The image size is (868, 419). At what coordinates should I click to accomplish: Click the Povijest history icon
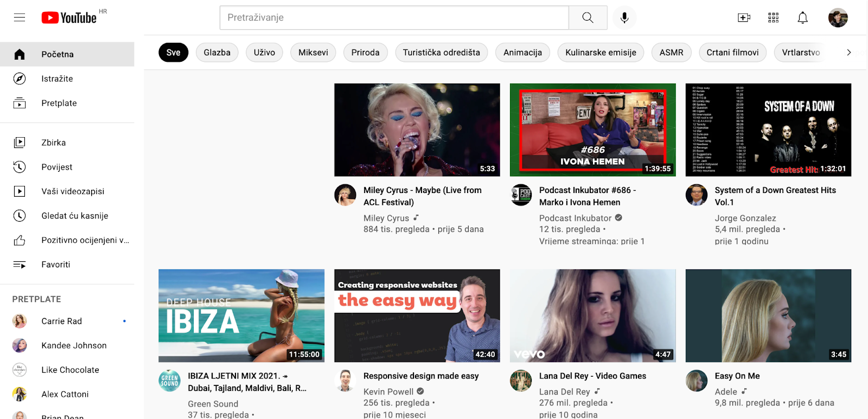pos(20,167)
